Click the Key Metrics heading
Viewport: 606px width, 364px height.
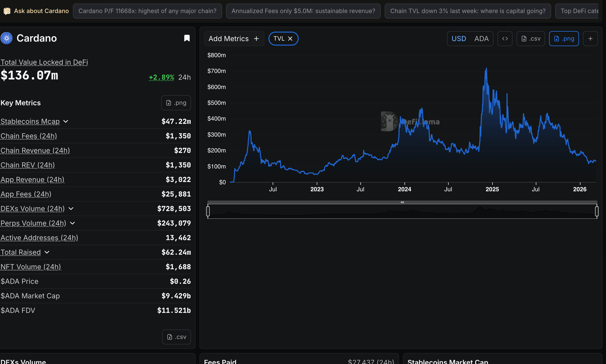pyautogui.click(x=21, y=103)
